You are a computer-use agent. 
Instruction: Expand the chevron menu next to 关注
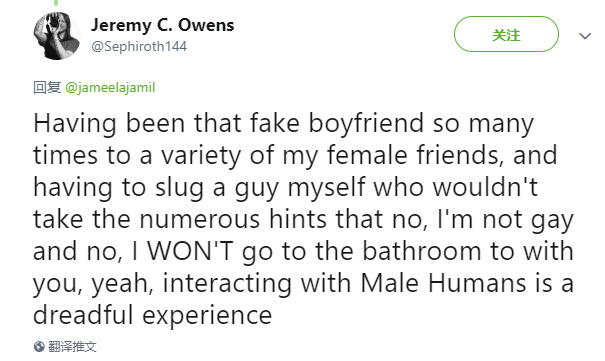tap(585, 36)
